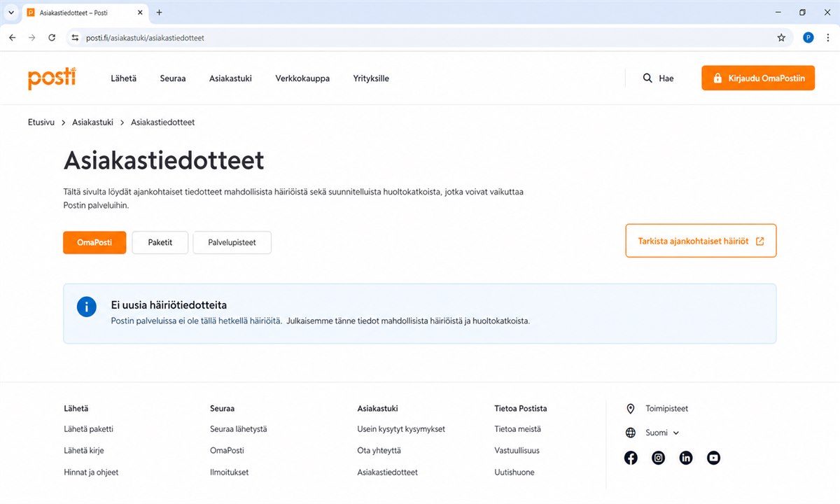Open Vastuullisuus footer link
The image size is (840, 504).
(517, 451)
